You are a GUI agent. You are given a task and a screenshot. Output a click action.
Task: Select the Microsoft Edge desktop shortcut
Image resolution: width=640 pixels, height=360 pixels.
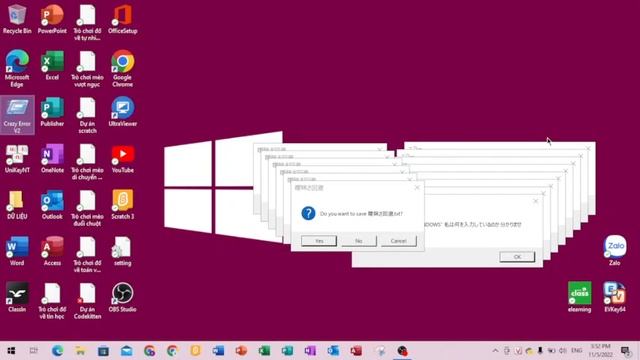(17, 69)
